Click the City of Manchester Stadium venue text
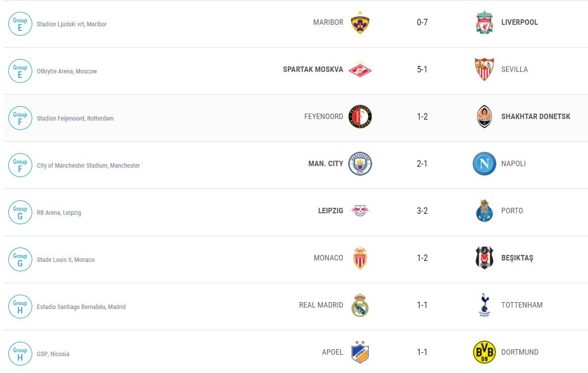This screenshot has width=588, height=373. pos(88,166)
